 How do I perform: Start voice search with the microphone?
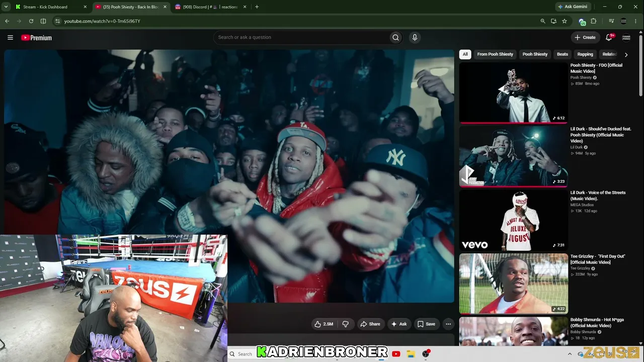click(415, 37)
